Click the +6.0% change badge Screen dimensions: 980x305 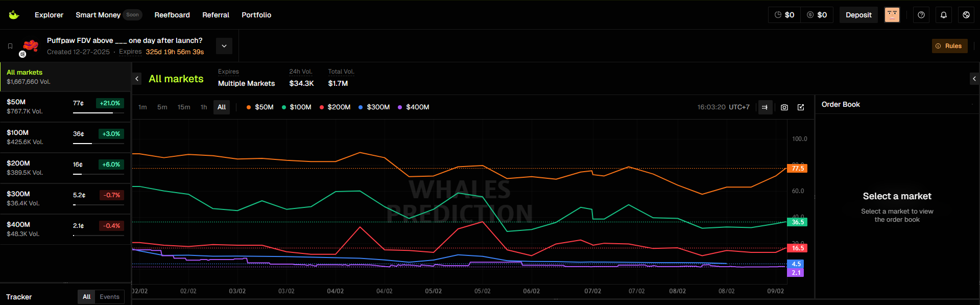point(111,165)
